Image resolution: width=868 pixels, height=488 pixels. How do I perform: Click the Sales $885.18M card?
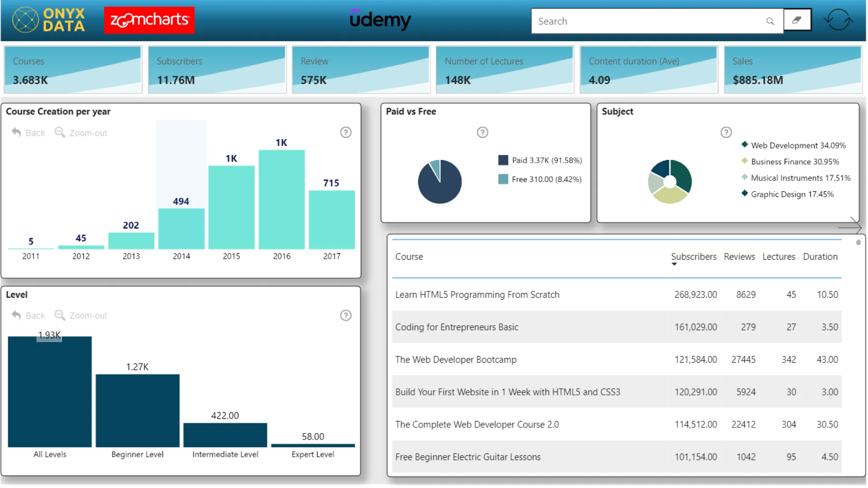pos(793,70)
